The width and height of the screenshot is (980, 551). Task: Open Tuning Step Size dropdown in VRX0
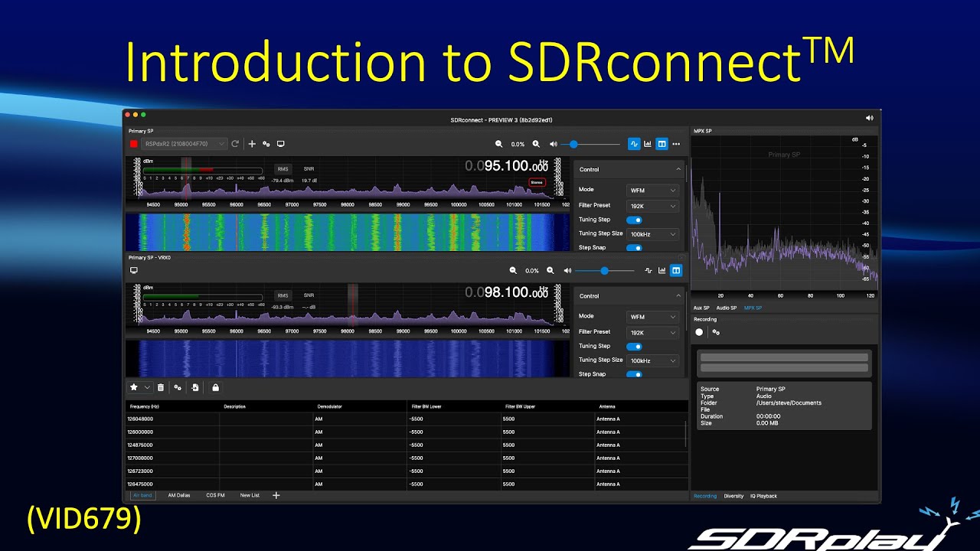click(653, 360)
